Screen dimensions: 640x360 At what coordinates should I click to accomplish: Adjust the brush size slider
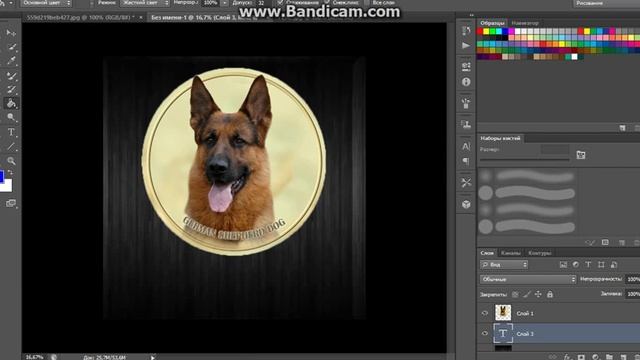pyautogui.click(x=524, y=160)
